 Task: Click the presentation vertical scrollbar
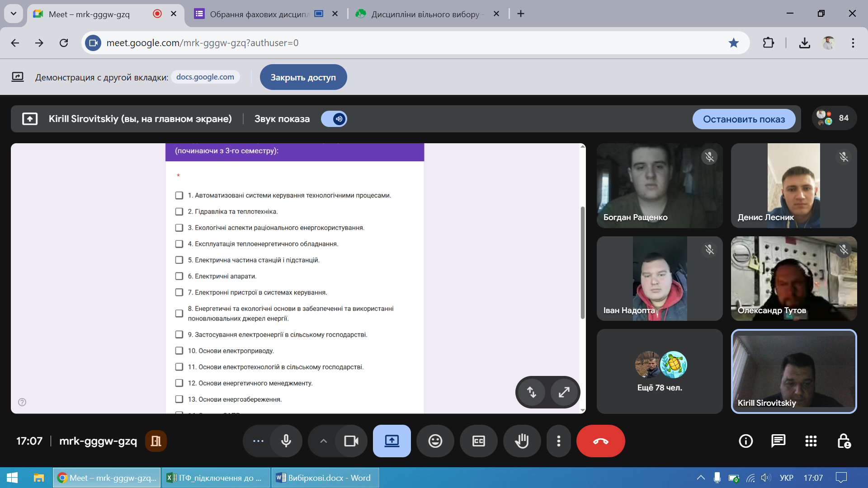pos(583,262)
